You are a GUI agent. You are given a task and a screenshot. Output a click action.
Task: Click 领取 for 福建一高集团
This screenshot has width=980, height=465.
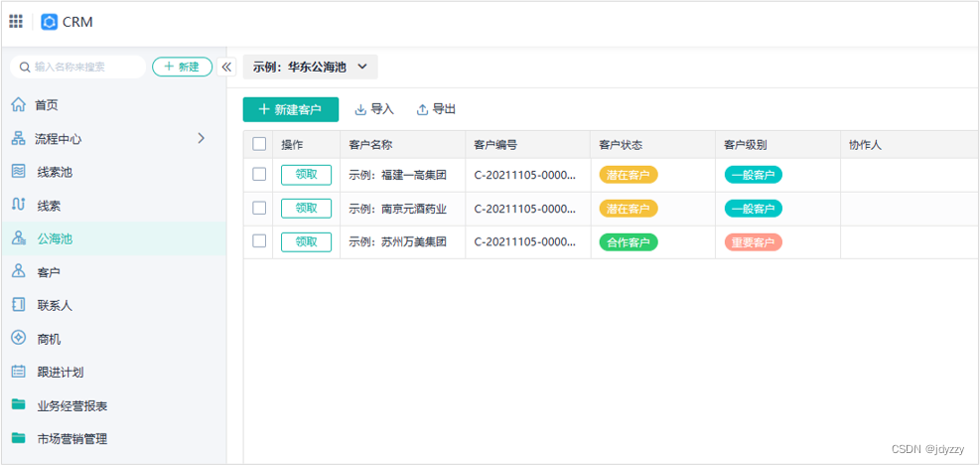306,175
